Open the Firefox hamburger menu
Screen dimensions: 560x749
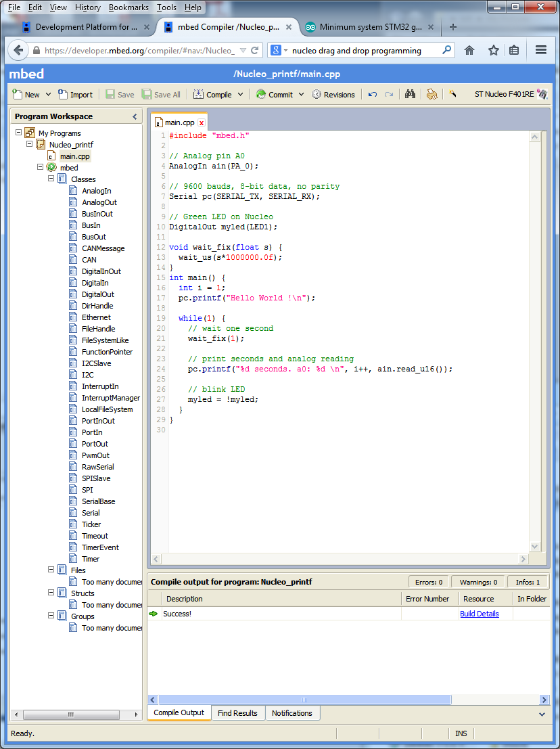click(x=541, y=51)
